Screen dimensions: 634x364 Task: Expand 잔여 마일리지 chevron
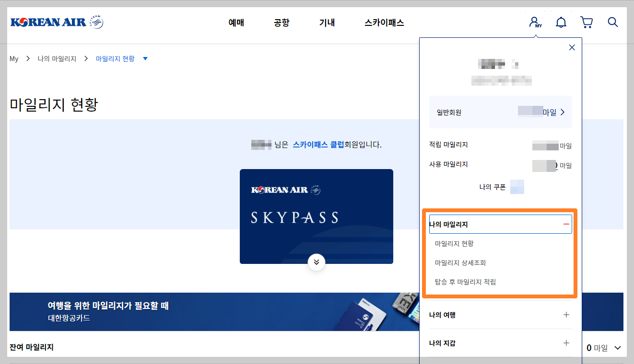618,348
